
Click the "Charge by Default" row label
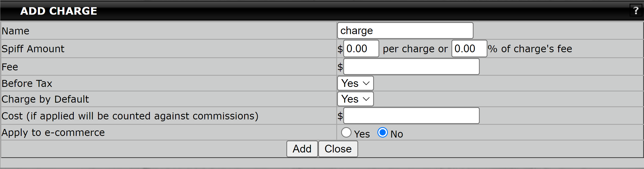[x=45, y=99]
